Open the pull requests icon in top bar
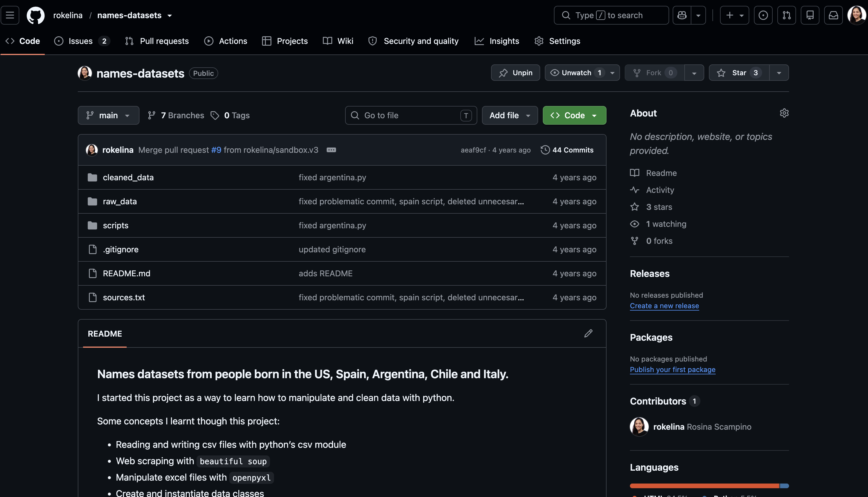The image size is (868, 497). coord(786,15)
